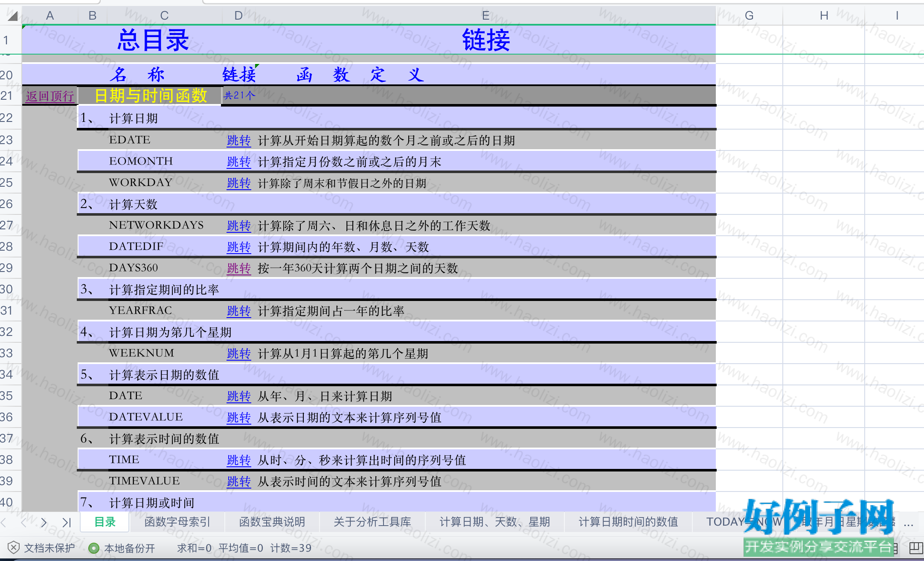Select column A header
Screen dimensions: 924x561
click(50, 16)
